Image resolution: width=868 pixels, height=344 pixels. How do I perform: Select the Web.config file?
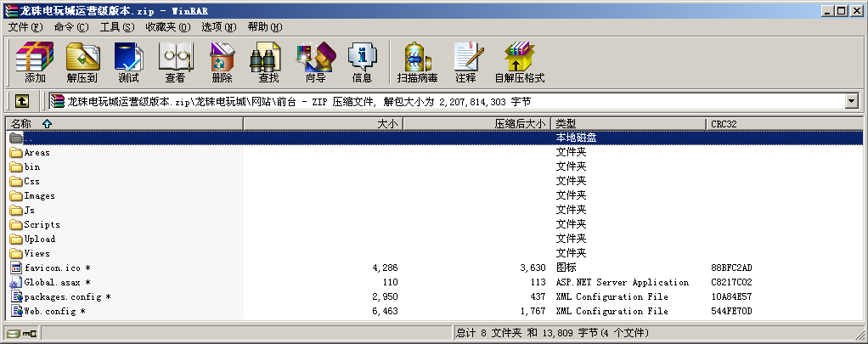[x=50, y=312]
